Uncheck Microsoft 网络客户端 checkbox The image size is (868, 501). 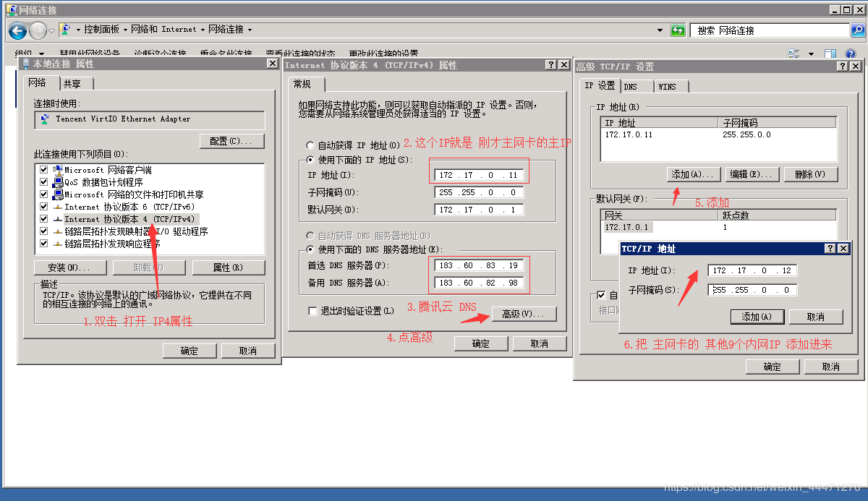click(x=44, y=170)
